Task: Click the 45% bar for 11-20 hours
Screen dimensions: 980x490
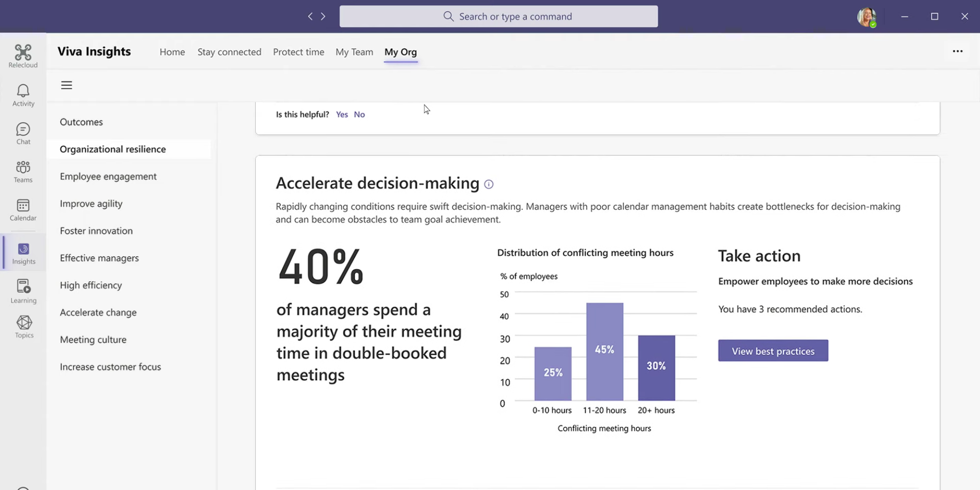Action: (x=605, y=351)
